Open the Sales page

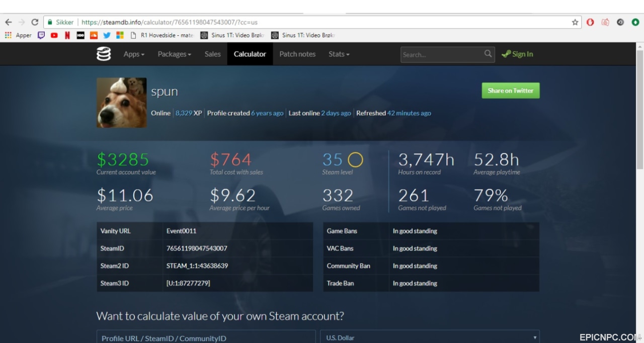point(212,54)
